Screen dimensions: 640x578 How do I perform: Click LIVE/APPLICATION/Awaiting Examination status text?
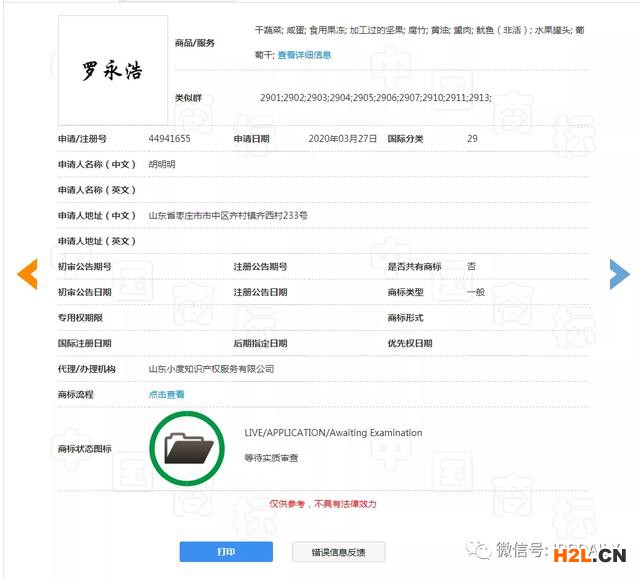tap(333, 433)
